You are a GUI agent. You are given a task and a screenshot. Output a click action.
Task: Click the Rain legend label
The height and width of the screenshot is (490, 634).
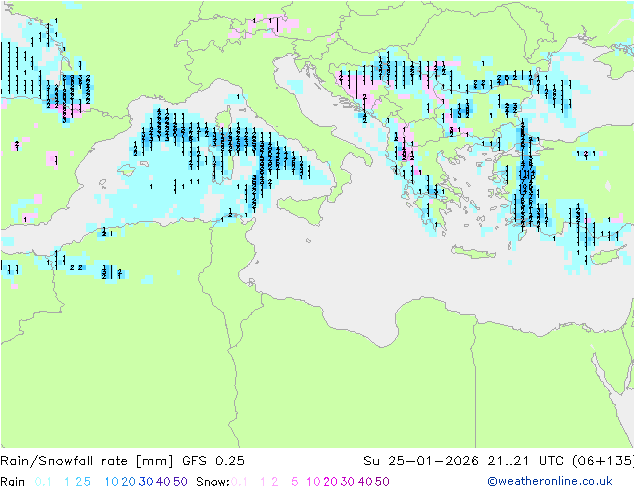[13, 482]
